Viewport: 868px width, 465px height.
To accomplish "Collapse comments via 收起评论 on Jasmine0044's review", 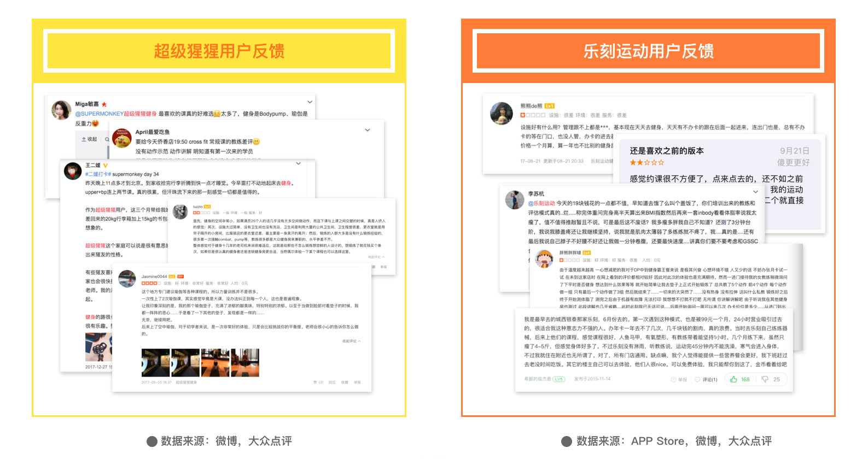I will [352, 341].
